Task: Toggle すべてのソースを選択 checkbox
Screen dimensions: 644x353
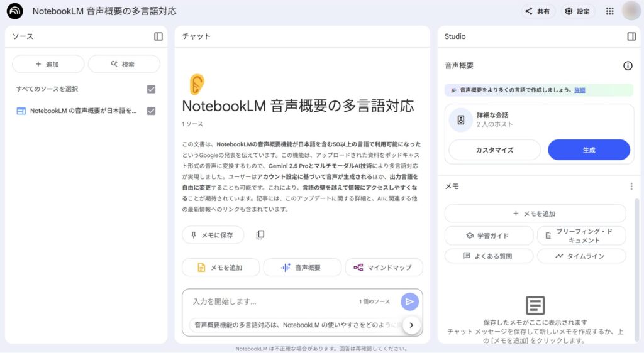Action: click(x=151, y=89)
